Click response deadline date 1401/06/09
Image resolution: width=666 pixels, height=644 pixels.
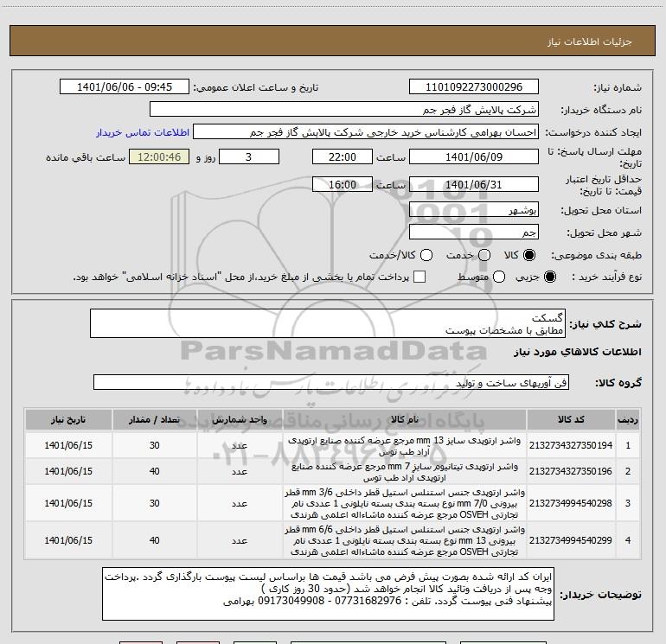[x=474, y=156]
